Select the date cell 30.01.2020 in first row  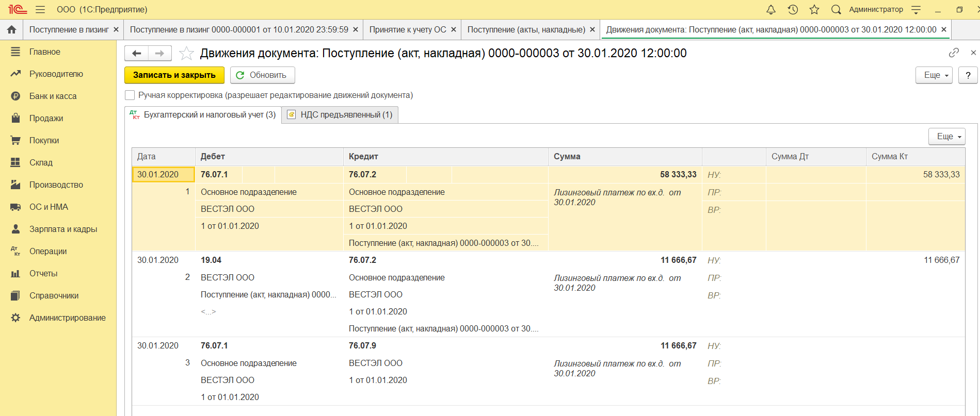[x=163, y=175]
